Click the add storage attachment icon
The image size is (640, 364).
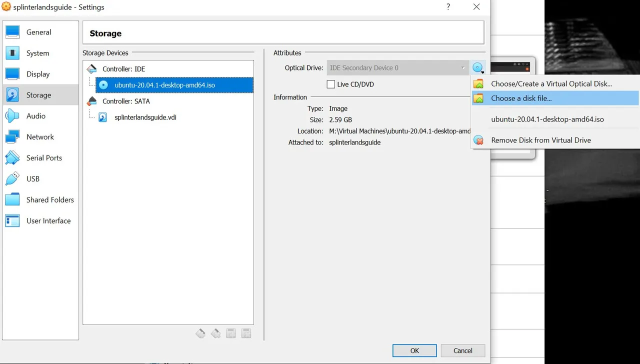pos(231,333)
